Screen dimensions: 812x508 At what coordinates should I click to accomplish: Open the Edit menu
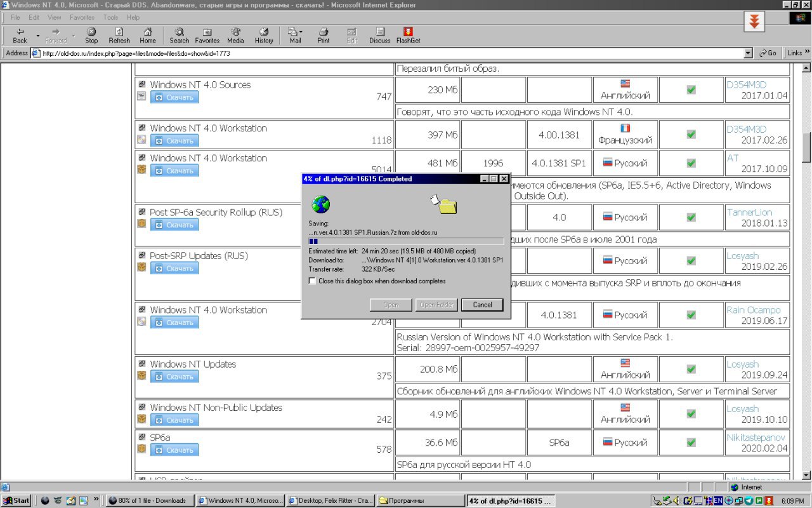click(34, 17)
